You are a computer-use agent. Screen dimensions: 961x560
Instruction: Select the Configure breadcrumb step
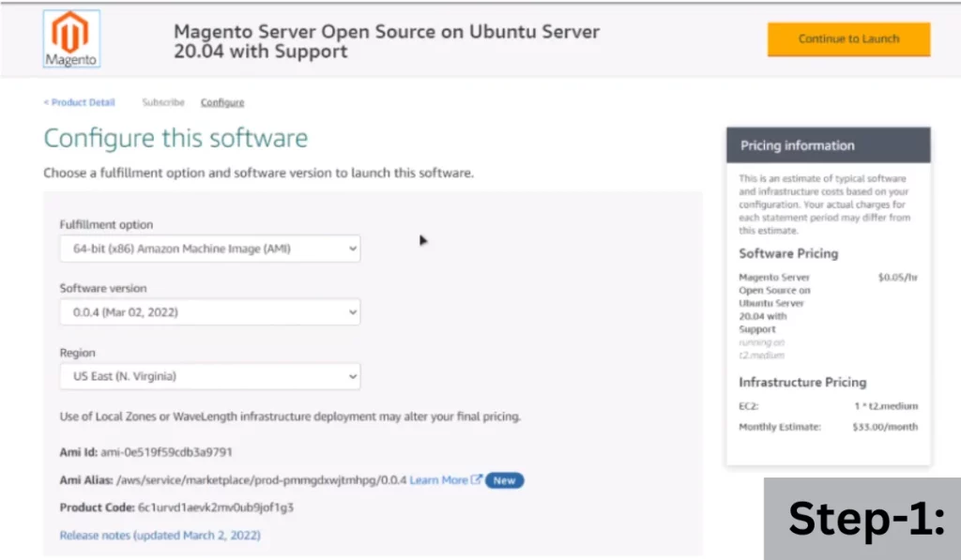click(222, 102)
